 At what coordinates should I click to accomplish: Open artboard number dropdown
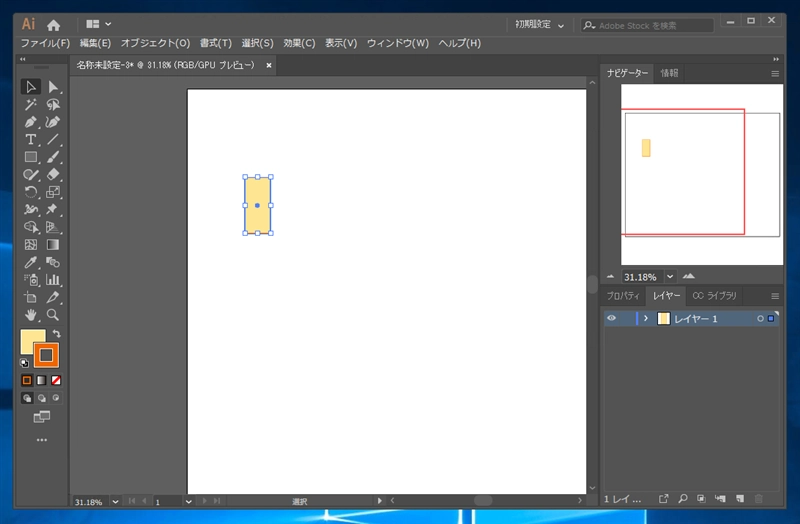tap(188, 502)
